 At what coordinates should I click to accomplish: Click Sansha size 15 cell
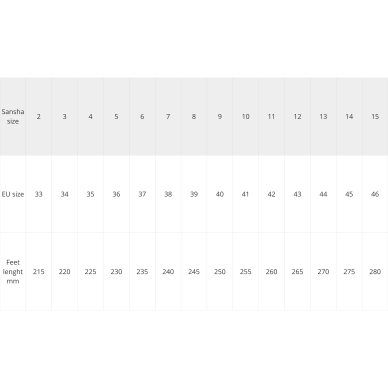click(375, 116)
